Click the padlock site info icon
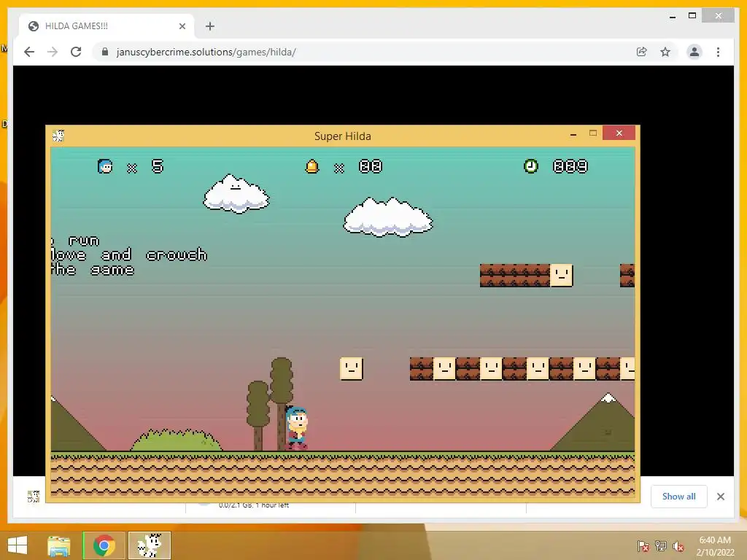The width and height of the screenshot is (747, 560). coord(105,52)
